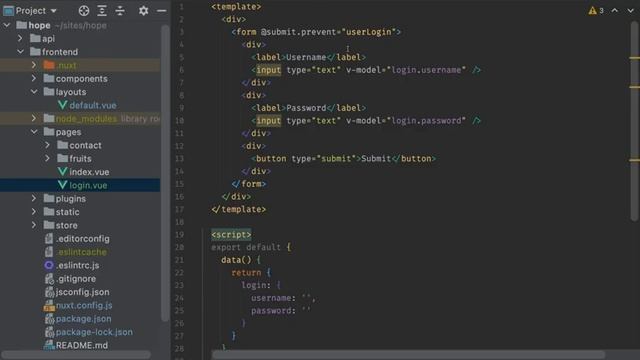
Task: Click login.password v-model value
Action: click(426, 120)
